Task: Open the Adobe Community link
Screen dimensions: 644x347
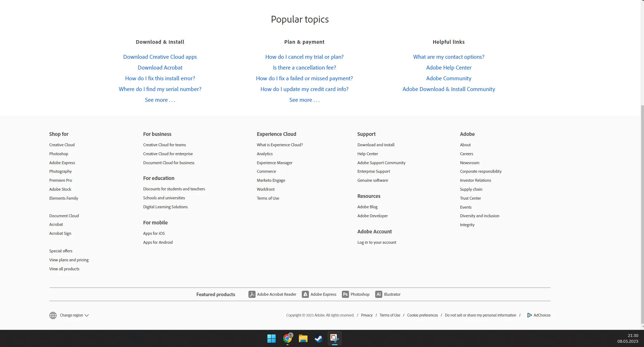Action: (x=449, y=79)
